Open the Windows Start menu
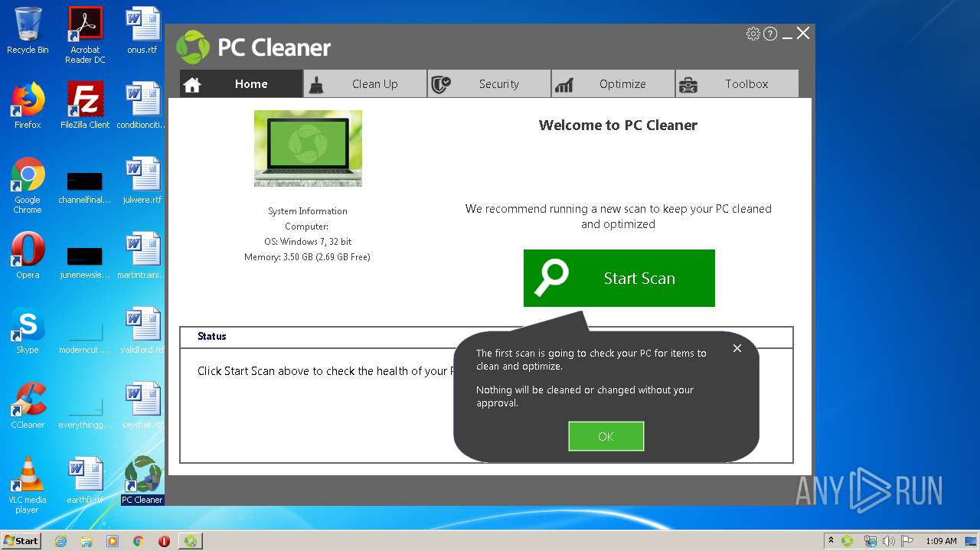The width and height of the screenshot is (980, 551). click(x=21, y=540)
